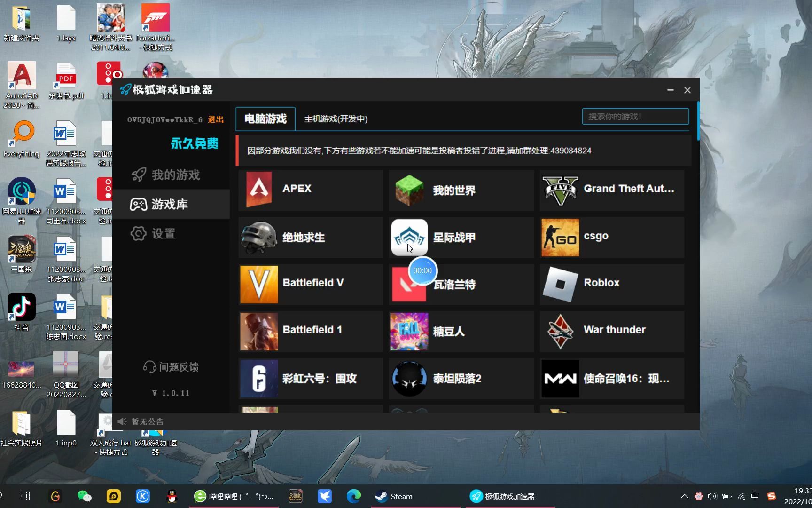Image resolution: width=812 pixels, height=508 pixels.
Task: Open the APEX game icon
Action: click(259, 190)
